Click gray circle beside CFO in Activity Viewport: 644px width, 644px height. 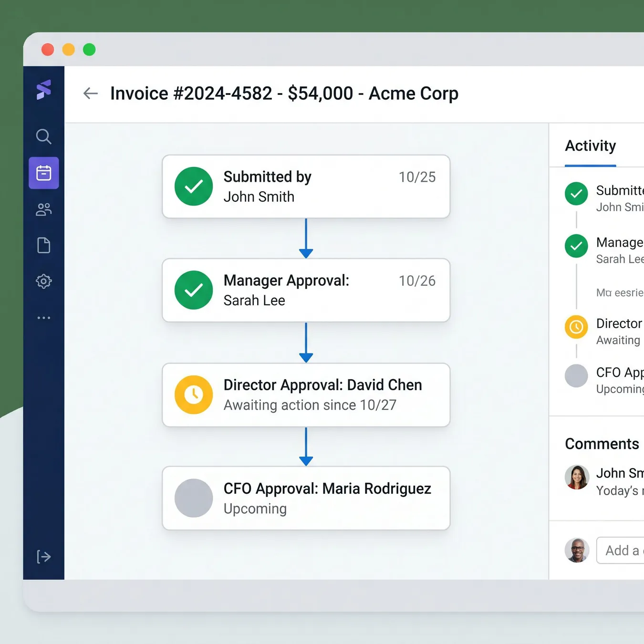(576, 376)
